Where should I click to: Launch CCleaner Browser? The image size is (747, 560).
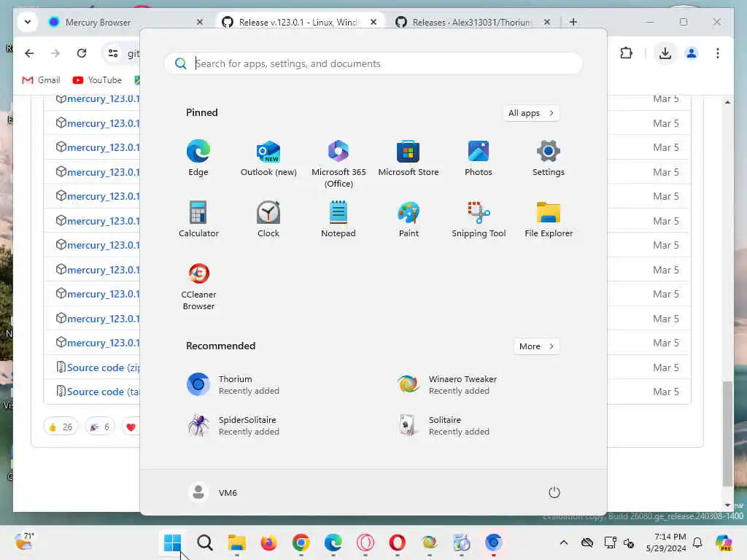pos(198,286)
